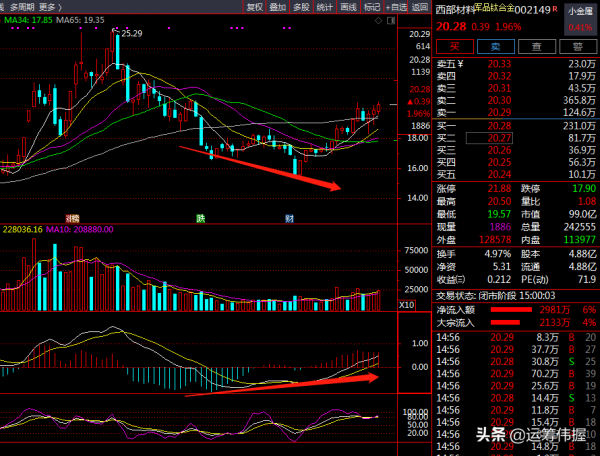Switch to the 多周期 multi-period tab

(x=22, y=6)
